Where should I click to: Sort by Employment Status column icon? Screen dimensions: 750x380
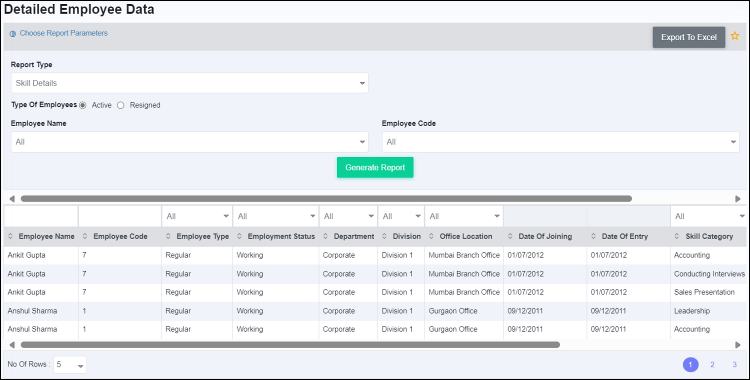tap(239, 236)
